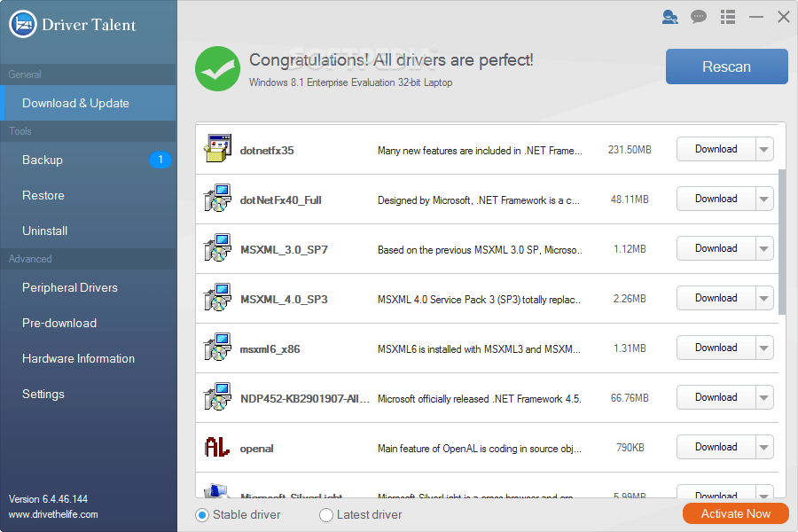Click the Activate Now button
798x532 pixels.
click(735, 513)
